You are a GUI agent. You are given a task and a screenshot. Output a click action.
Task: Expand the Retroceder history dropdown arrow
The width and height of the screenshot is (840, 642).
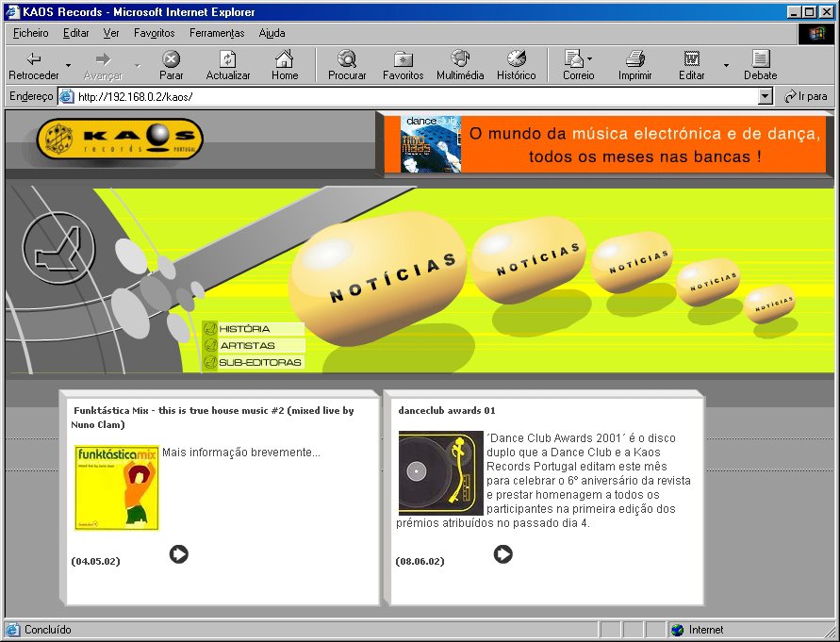tap(68, 65)
